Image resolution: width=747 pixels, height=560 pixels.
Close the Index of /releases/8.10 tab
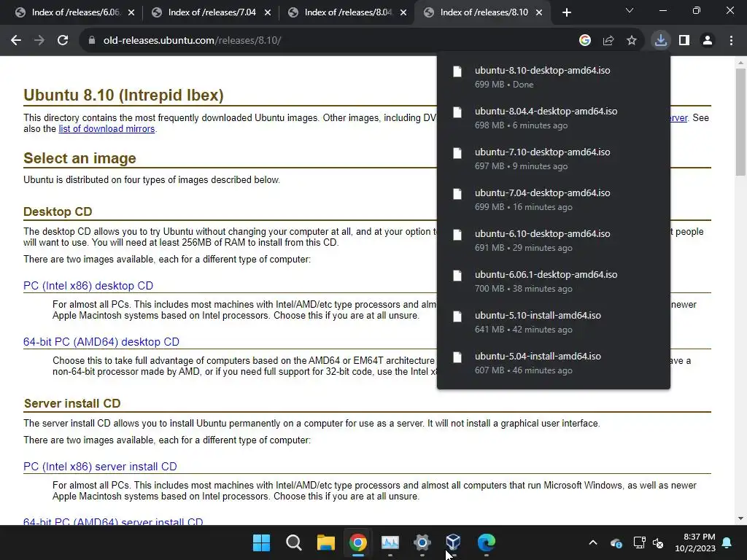(539, 12)
